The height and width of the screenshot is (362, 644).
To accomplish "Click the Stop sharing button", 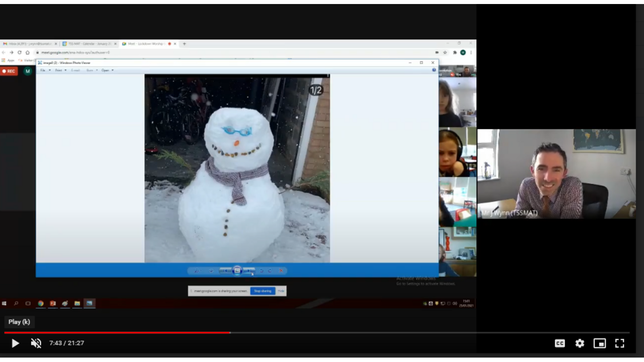I will coord(262,291).
